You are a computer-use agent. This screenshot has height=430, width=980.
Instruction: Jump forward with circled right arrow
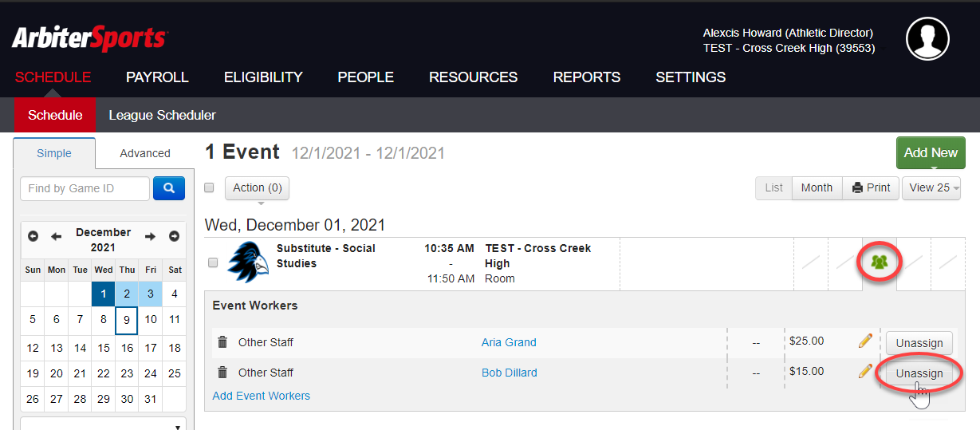coord(174,236)
